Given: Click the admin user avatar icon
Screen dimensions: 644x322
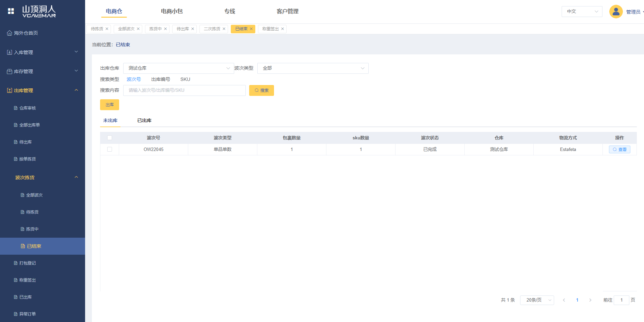Looking at the screenshot, I should coord(615,12).
